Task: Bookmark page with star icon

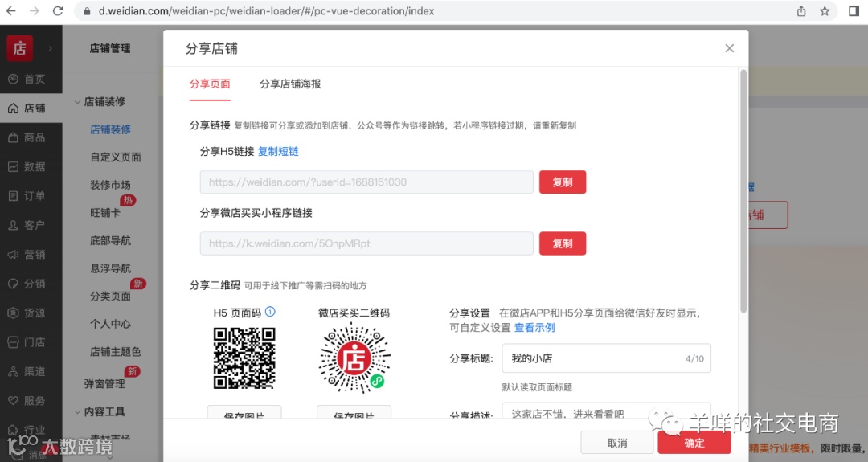Action: click(x=825, y=11)
